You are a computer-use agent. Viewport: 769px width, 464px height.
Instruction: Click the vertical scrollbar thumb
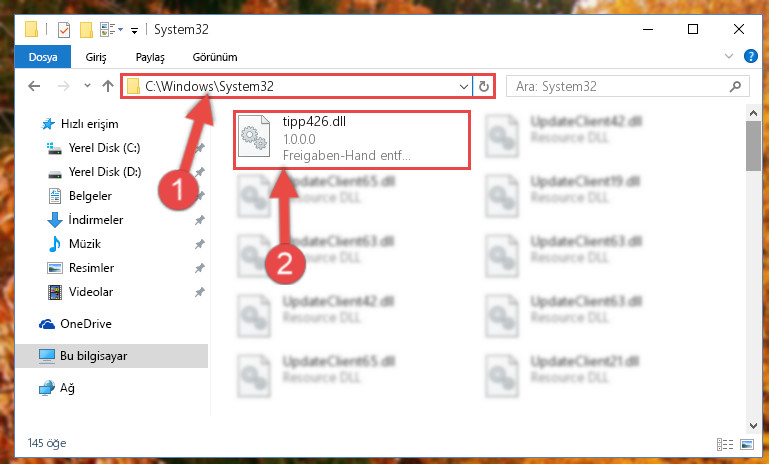coord(753,146)
